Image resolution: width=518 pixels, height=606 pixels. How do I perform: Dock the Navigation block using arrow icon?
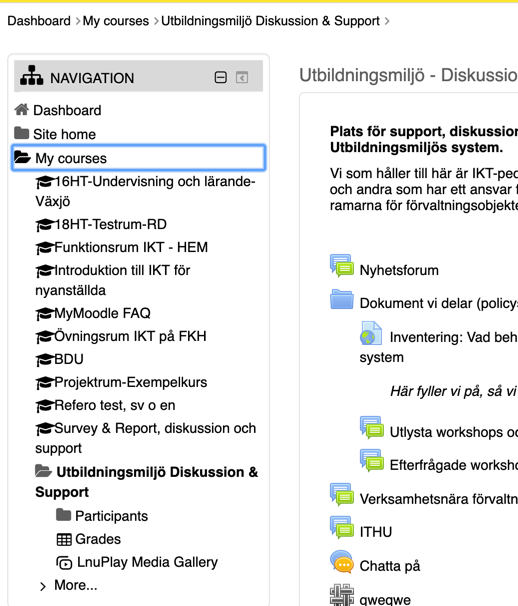click(x=242, y=78)
